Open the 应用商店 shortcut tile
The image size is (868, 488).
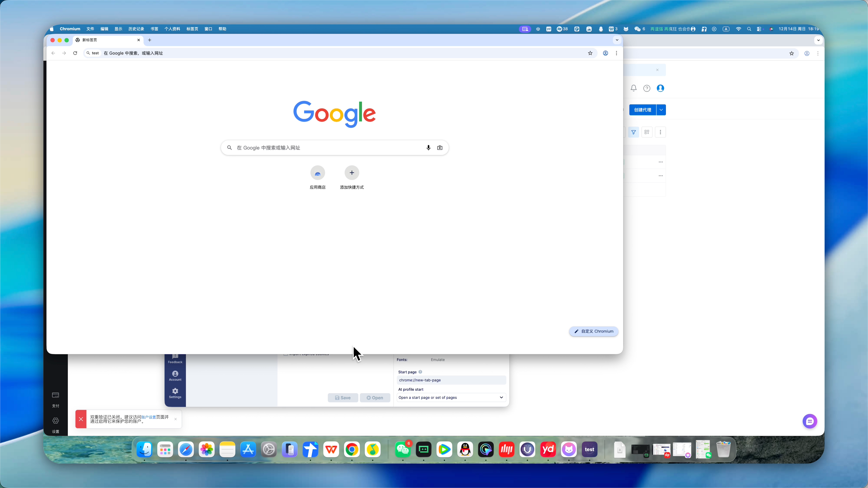(317, 173)
